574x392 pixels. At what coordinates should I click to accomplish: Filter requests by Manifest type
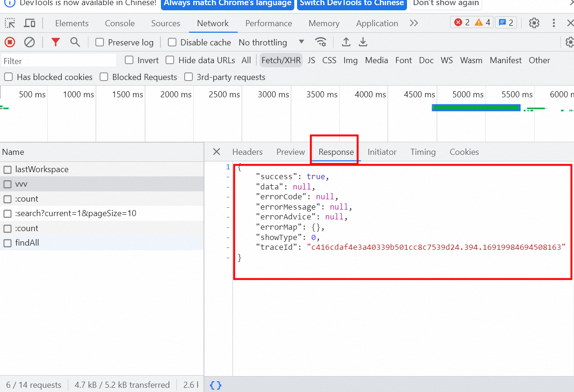pyautogui.click(x=506, y=60)
